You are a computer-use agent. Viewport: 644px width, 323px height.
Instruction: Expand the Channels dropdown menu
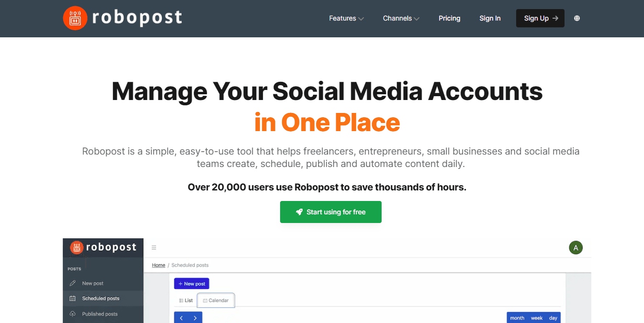[401, 18]
